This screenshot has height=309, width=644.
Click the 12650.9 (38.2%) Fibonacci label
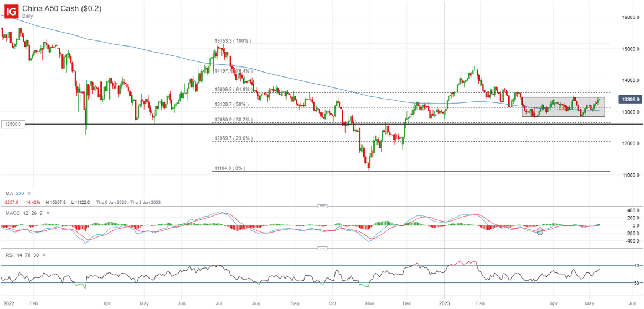(233, 120)
